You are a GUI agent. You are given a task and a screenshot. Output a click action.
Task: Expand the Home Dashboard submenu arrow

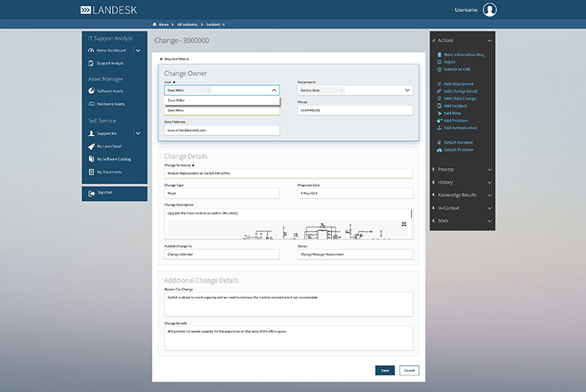pos(138,51)
